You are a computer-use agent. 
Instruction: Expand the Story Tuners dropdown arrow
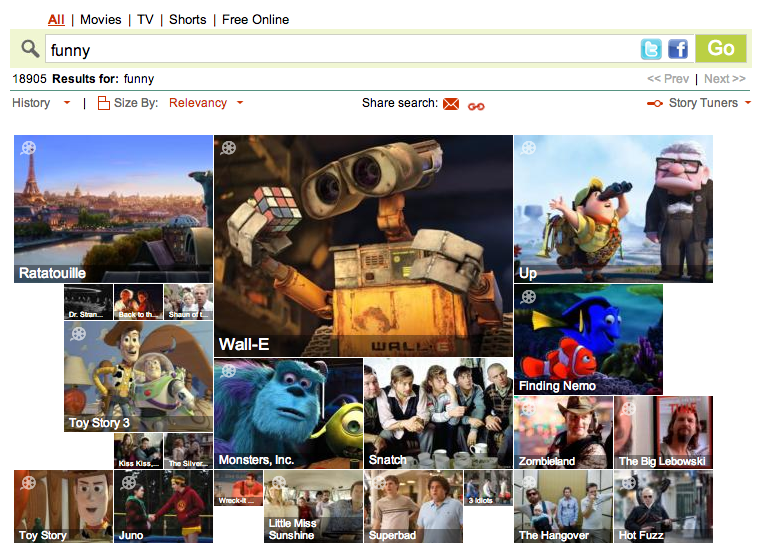[x=748, y=103]
